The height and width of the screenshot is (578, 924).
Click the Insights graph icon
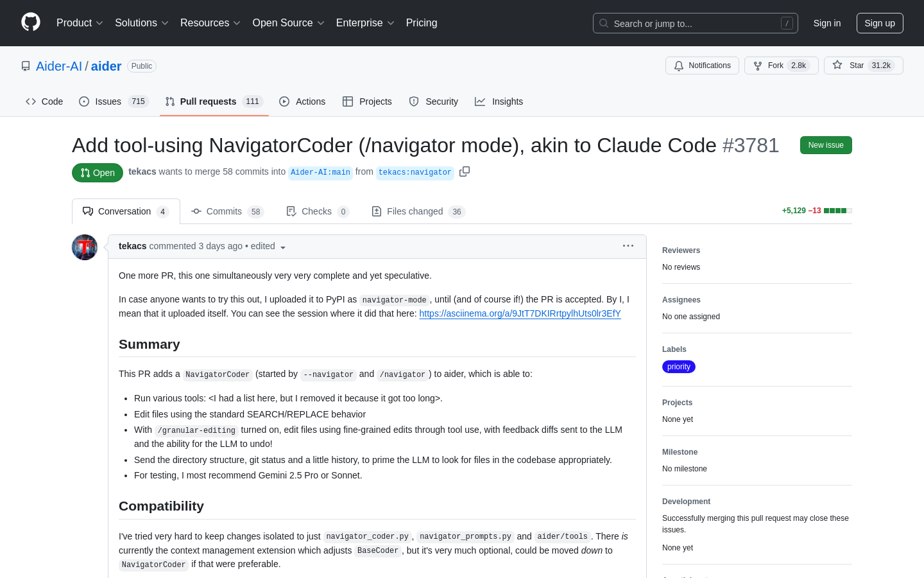(x=480, y=101)
